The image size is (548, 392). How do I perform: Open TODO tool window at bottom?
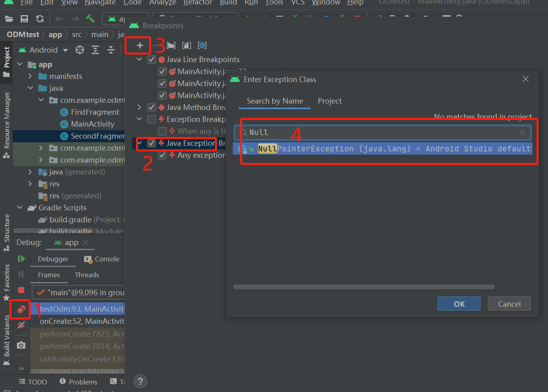tap(33, 382)
